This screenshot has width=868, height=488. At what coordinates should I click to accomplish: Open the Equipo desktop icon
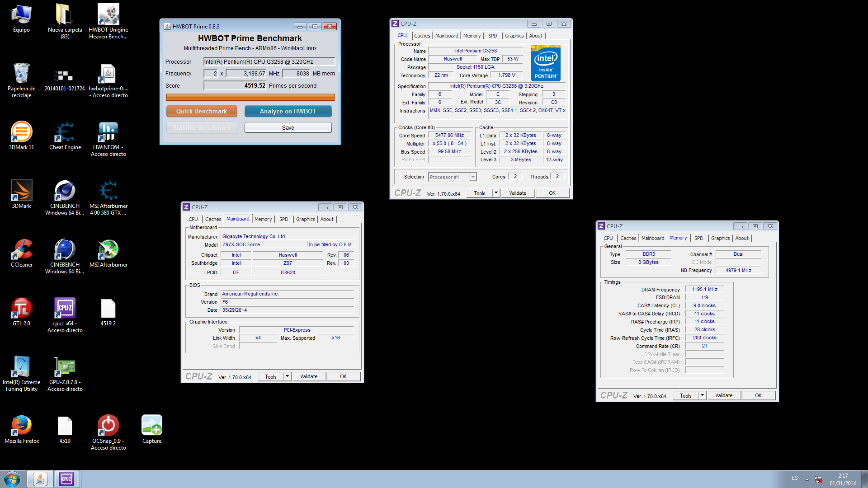point(21,18)
